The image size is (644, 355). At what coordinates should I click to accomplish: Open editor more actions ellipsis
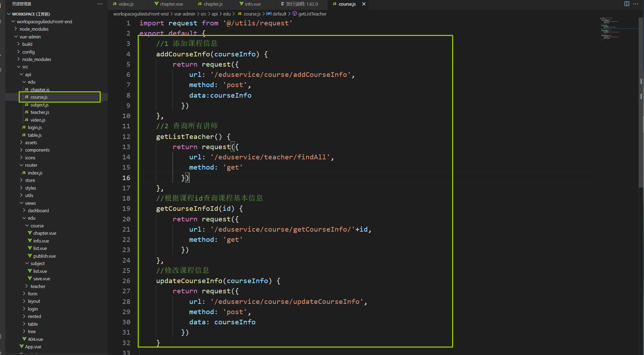(636, 4)
